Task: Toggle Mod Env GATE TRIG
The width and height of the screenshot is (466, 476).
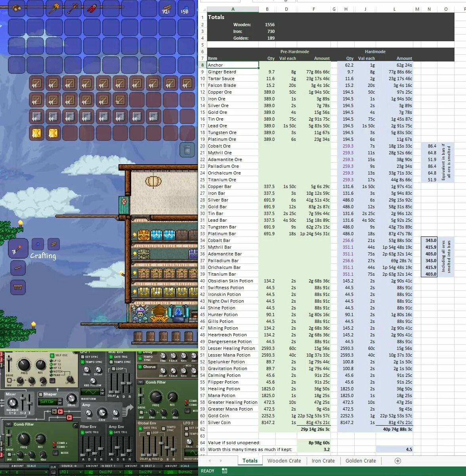Action: click(x=111, y=357)
